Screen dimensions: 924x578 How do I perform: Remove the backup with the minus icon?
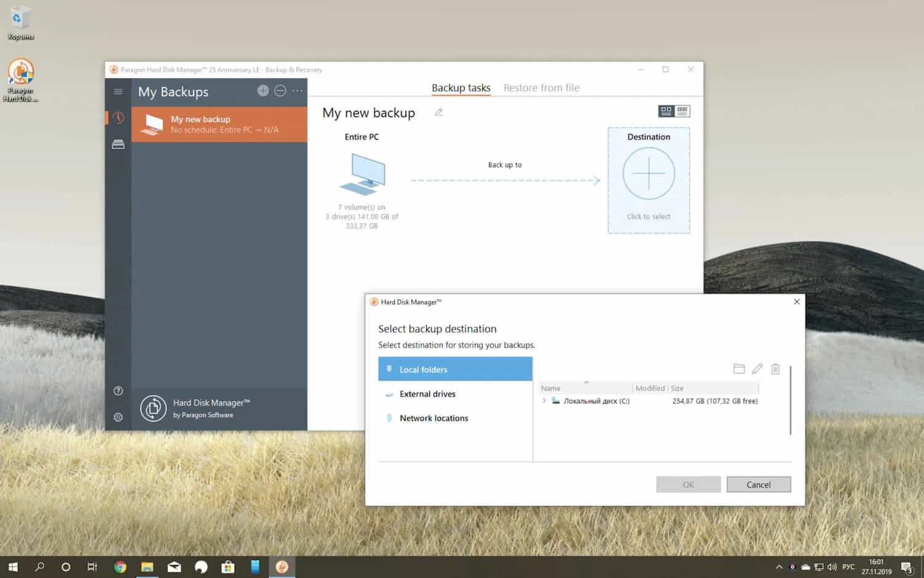280,91
